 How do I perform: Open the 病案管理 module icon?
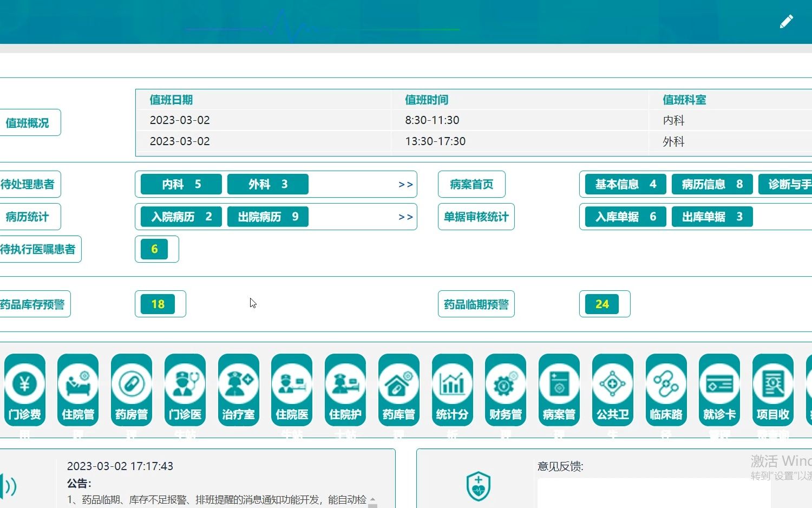[559, 389]
